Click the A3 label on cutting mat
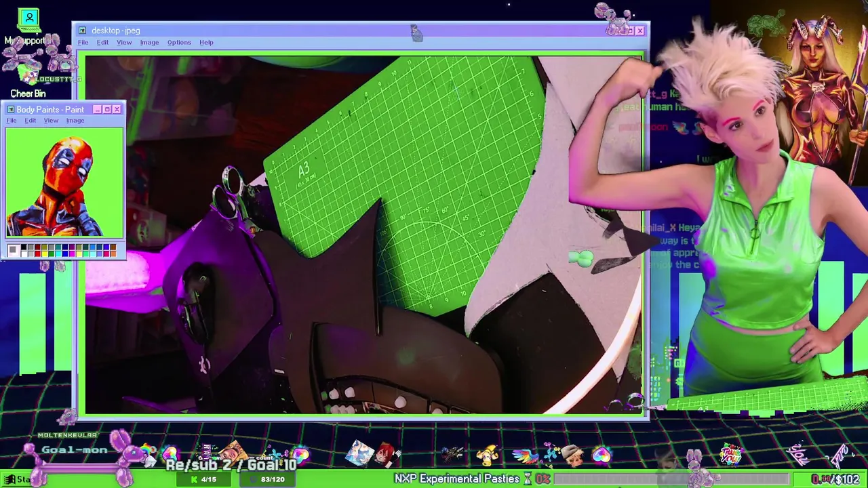 (302, 169)
